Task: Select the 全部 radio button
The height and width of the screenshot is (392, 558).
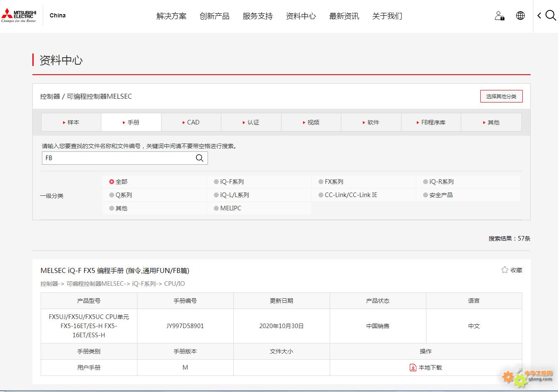Action: click(112, 182)
